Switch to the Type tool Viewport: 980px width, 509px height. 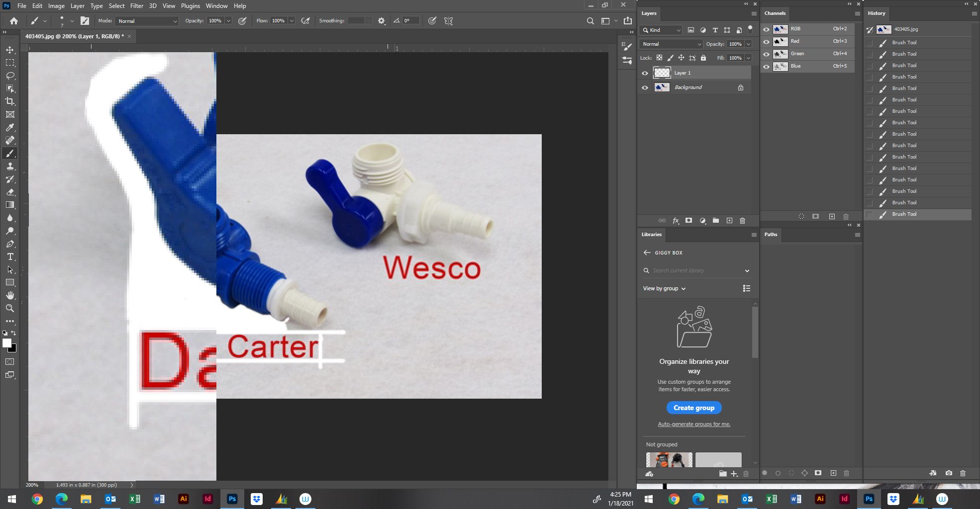coord(10,257)
